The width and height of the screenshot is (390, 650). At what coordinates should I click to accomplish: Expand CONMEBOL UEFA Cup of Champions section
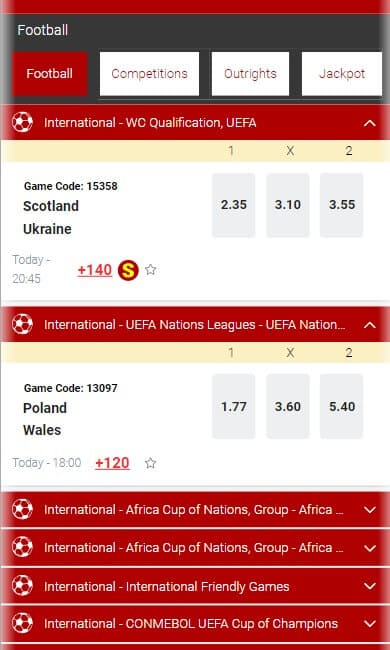[x=370, y=623]
